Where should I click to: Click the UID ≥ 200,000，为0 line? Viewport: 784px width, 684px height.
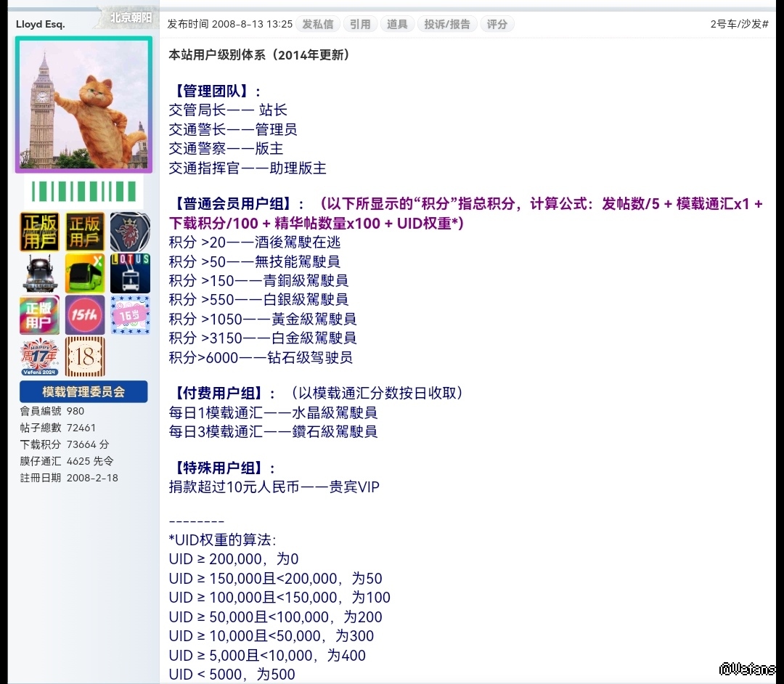[x=234, y=559]
